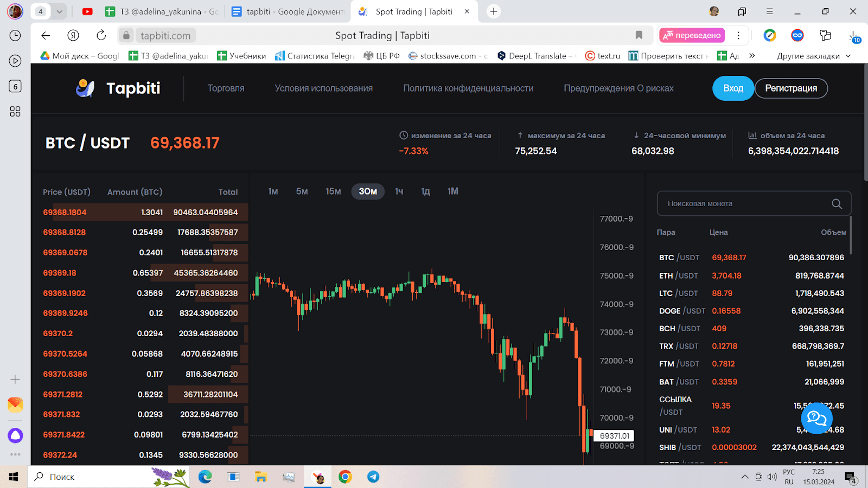Select the ETH /USDT pair row

[751, 275]
